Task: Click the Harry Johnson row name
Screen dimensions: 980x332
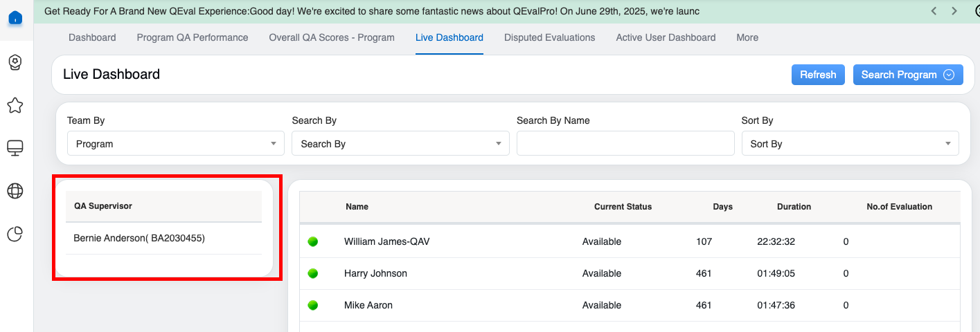Action: tap(375, 273)
